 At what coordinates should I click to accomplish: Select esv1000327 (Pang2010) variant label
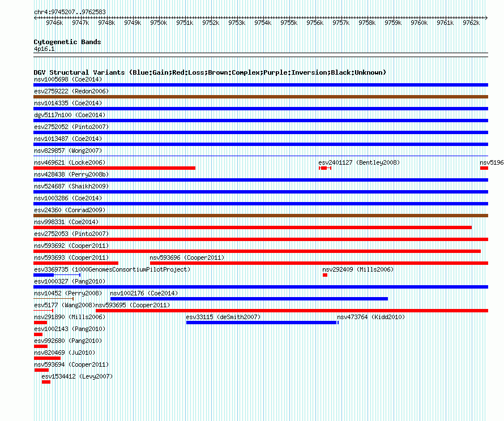70,281
